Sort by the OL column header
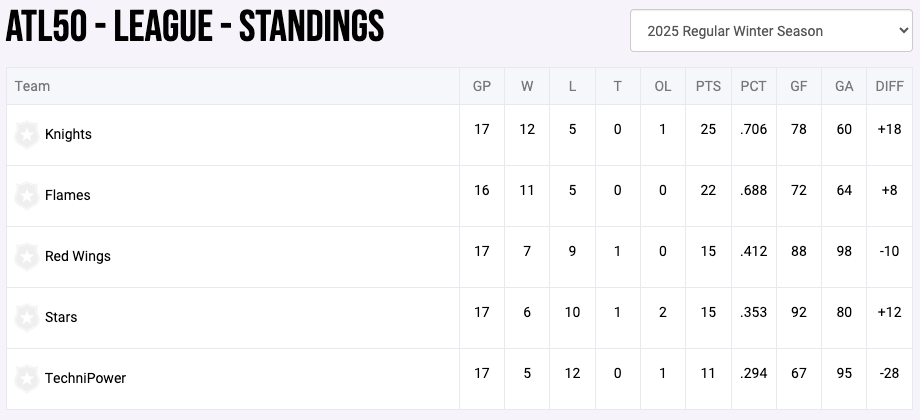 coord(663,86)
